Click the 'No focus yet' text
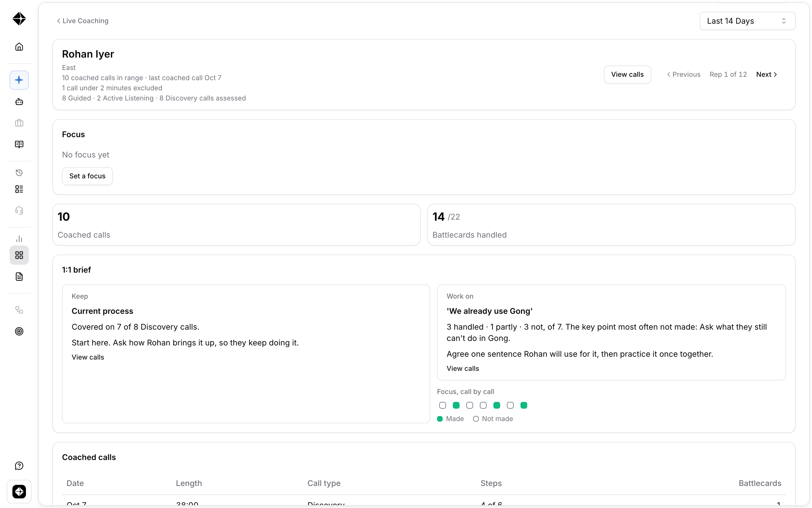This screenshot has width=812, height=508. pyautogui.click(x=85, y=155)
